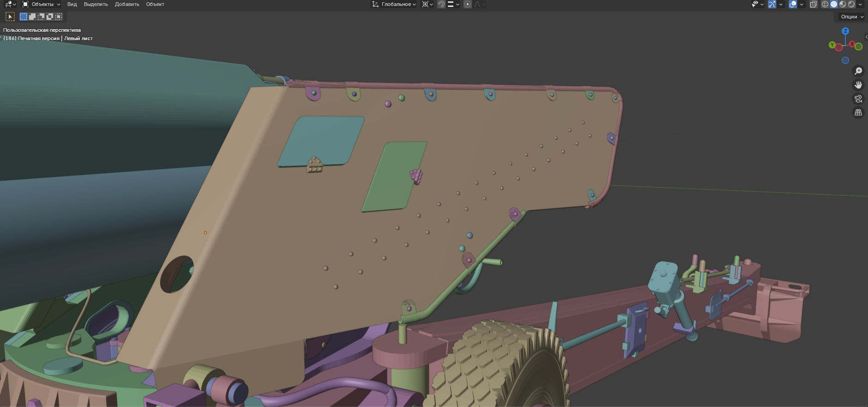Open the gizmos options dropdown arrow
The image size is (868, 407).
pos(781,4)
